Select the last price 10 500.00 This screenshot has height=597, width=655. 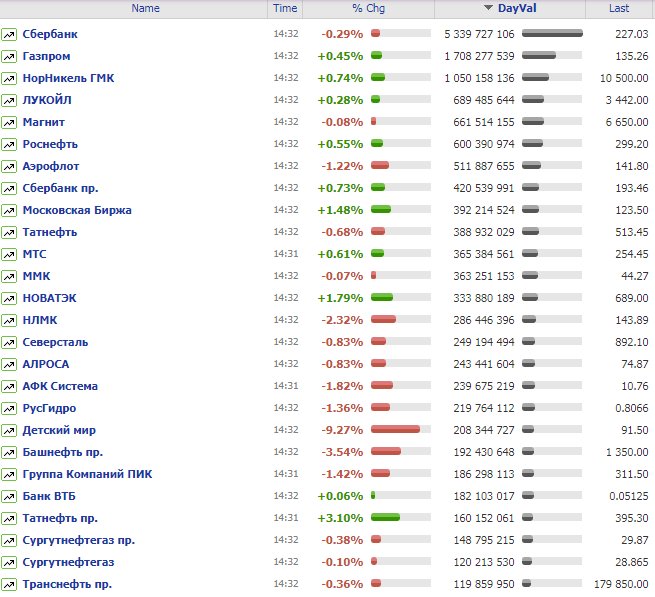[624, 78]
